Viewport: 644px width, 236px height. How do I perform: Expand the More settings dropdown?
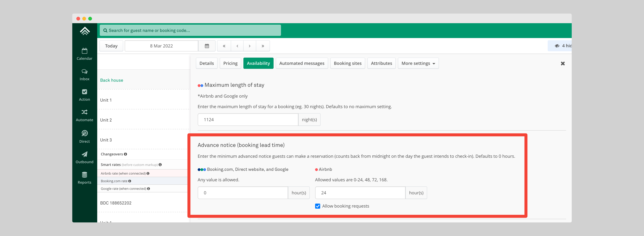418,63
